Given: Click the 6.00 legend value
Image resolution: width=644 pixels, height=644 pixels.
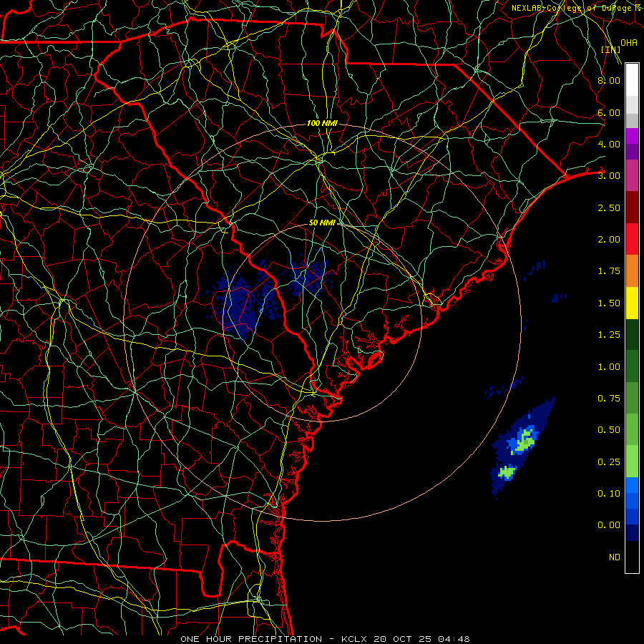Looking at the screenshot, I should pyautogui.click(x=609, y=112).
